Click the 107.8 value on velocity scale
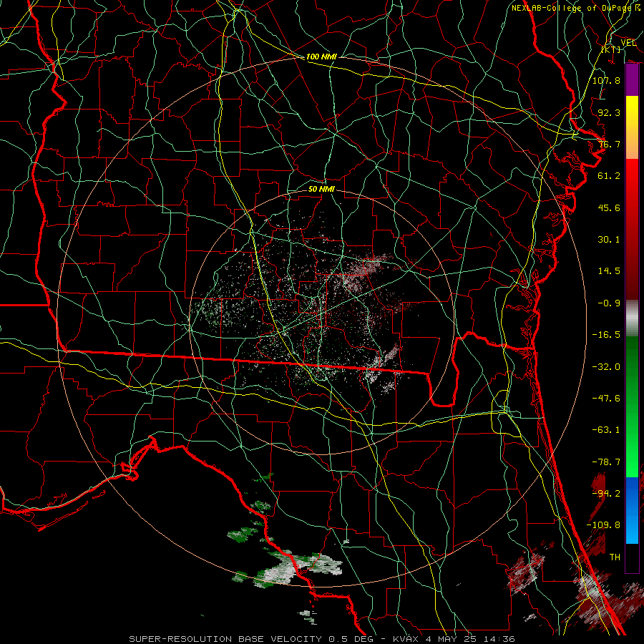The height and width of the screenshot is (644, 644). click(606, 80)
